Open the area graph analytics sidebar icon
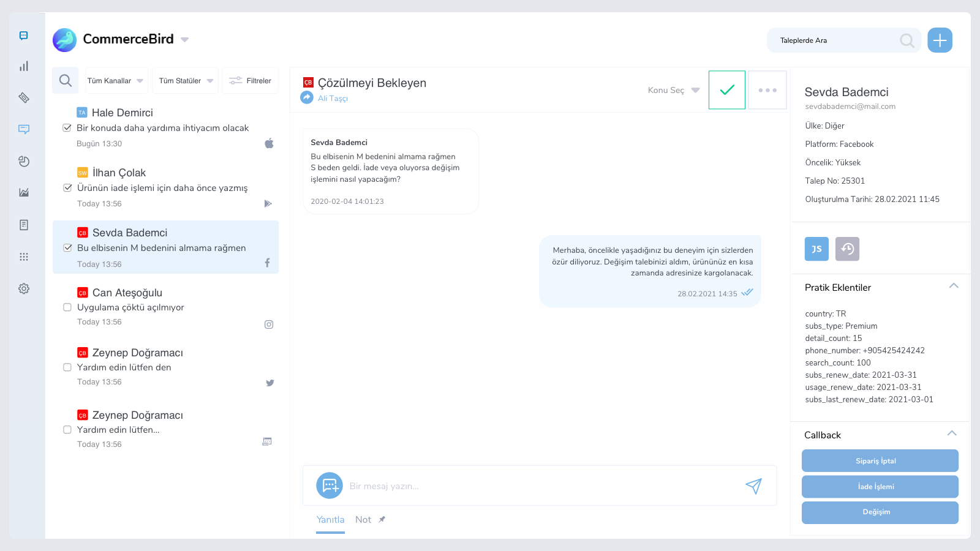Screen dimensions: 980x551 point(24,193)
